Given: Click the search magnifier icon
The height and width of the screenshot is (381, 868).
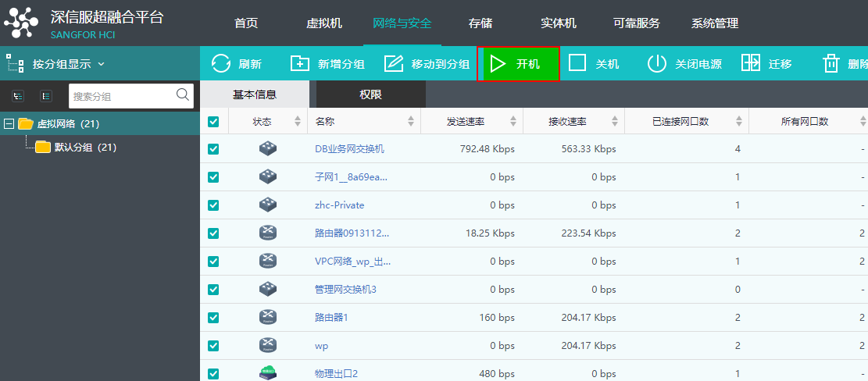Looking at the screenshot, I should 183,94.
